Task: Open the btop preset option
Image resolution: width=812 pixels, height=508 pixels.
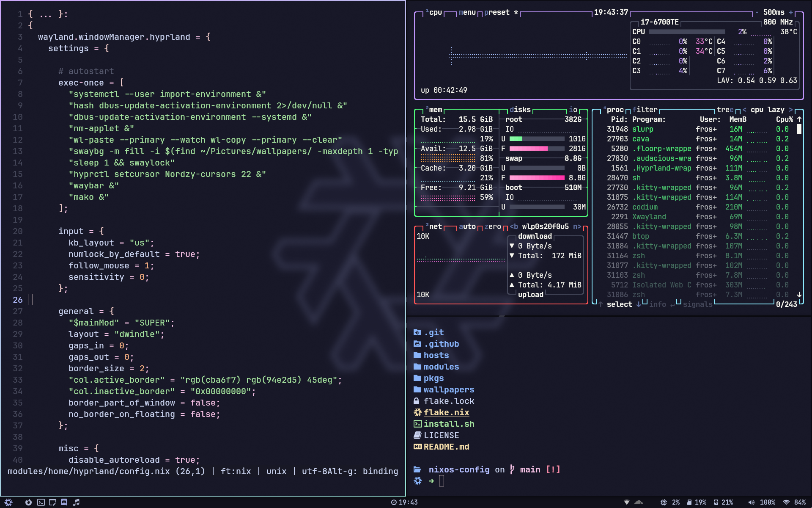Action: [497, 12]
